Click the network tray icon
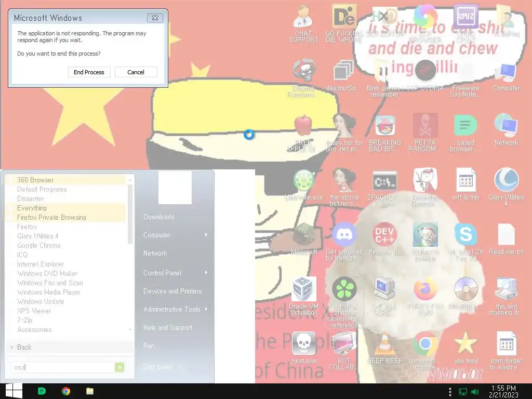This screenshot has width=532, height=399. point(462,392)
